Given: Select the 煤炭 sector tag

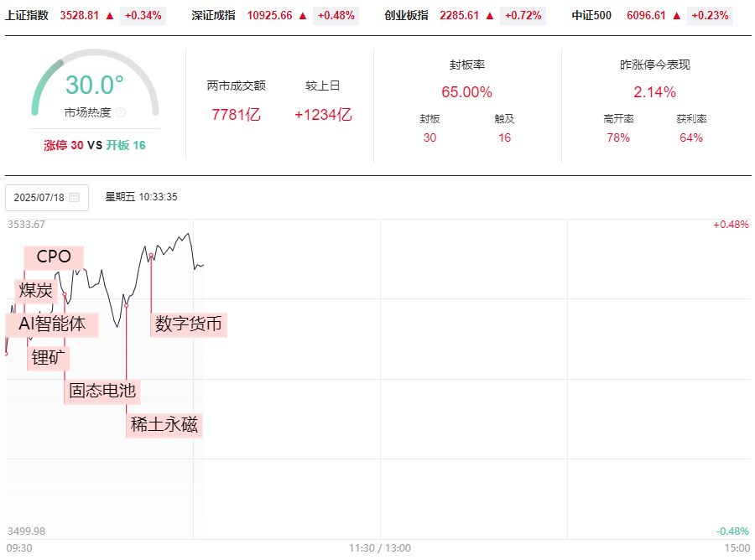Looking at the screenshot, I should click(x=35, y=291).
